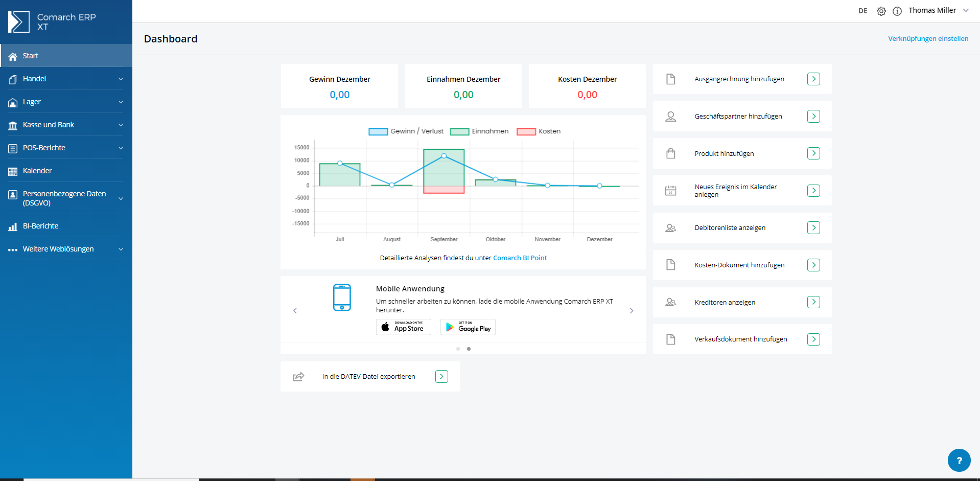Expand the Weitere Weblösungen menu
Image resolution: width=980 pixels, height=481 pixels.
66,249
